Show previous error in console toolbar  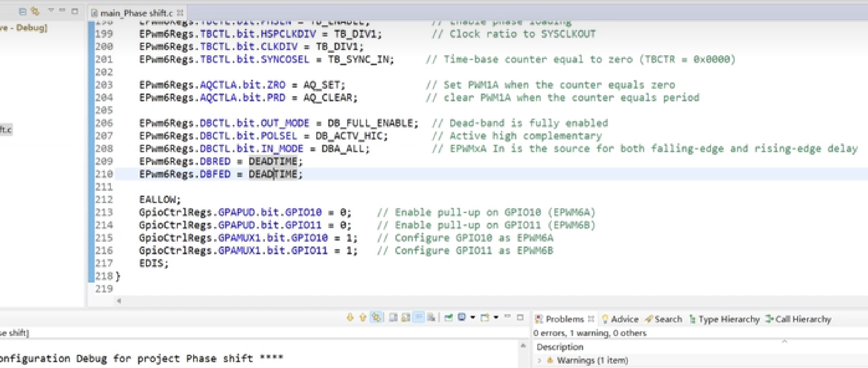point(363,317)
